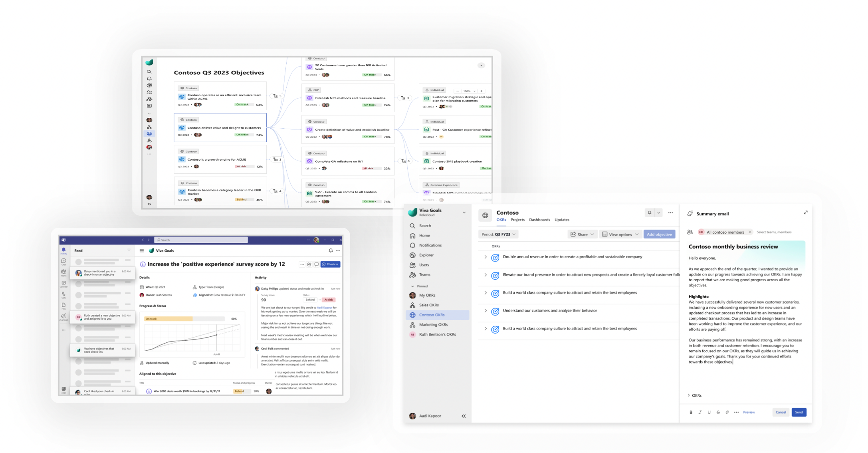Screen dimensions: 868x453
Task: Open 'Daisy mentioned you in a check-in' feed item
Action: (103, 273)
